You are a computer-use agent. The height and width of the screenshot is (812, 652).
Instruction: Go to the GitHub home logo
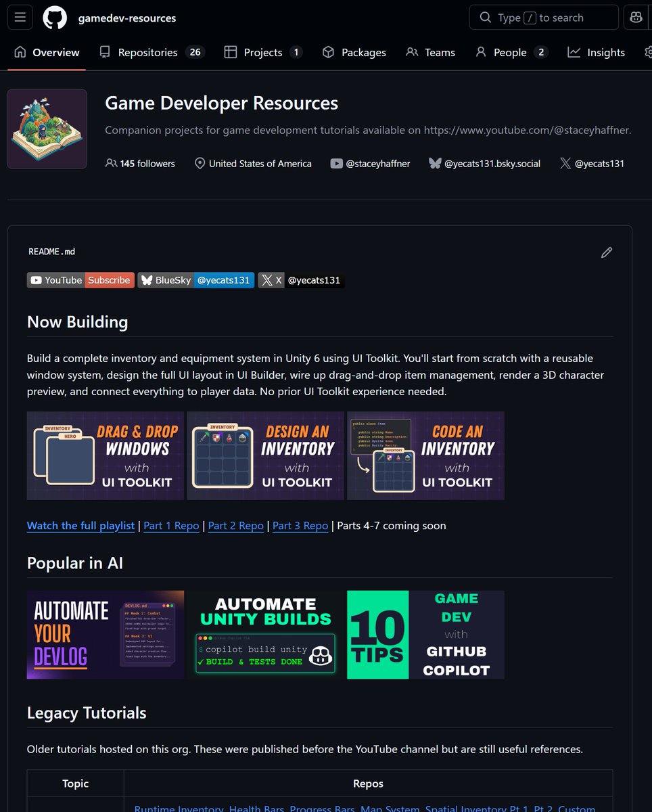coord(55,18)
